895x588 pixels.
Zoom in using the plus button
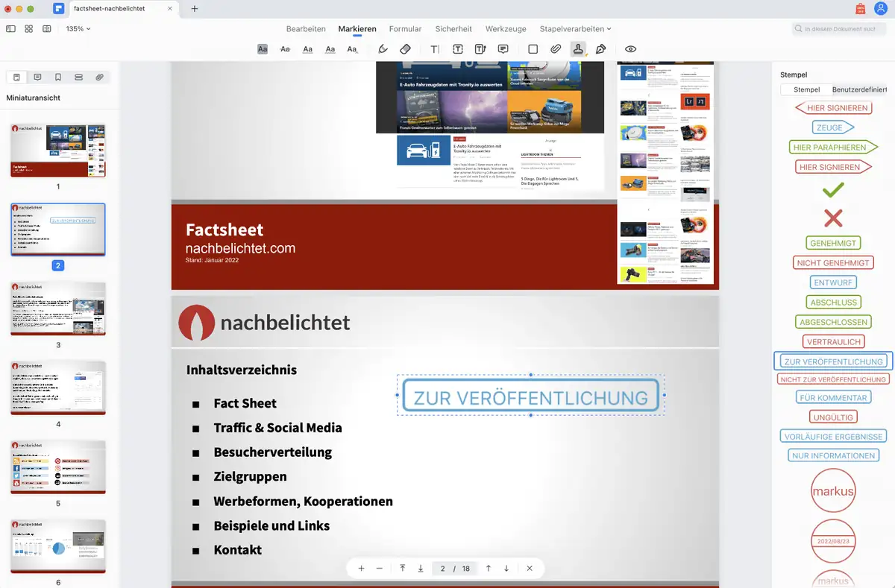pyautogui.click(x=361, y=568)
